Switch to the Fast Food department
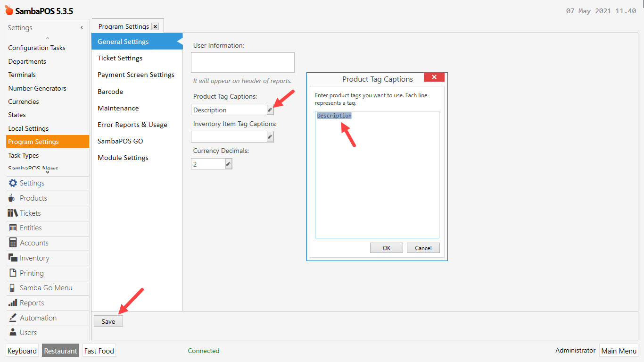 (x=99, y=351)
